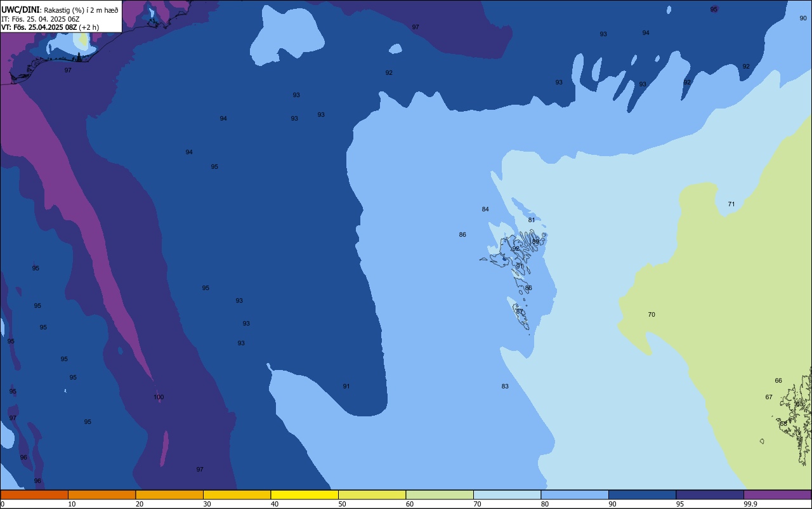This screenshot has width=812, height=509.
Task: Click the purple legend swatch above 99.9
Action: click(777, 494)
